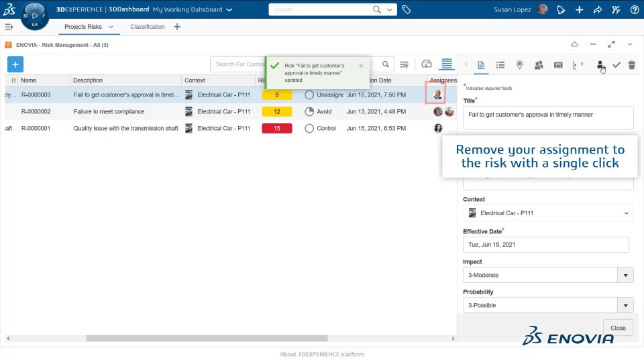
Task: Open Projects Risks tab chevron
Action: coord(111,27)
